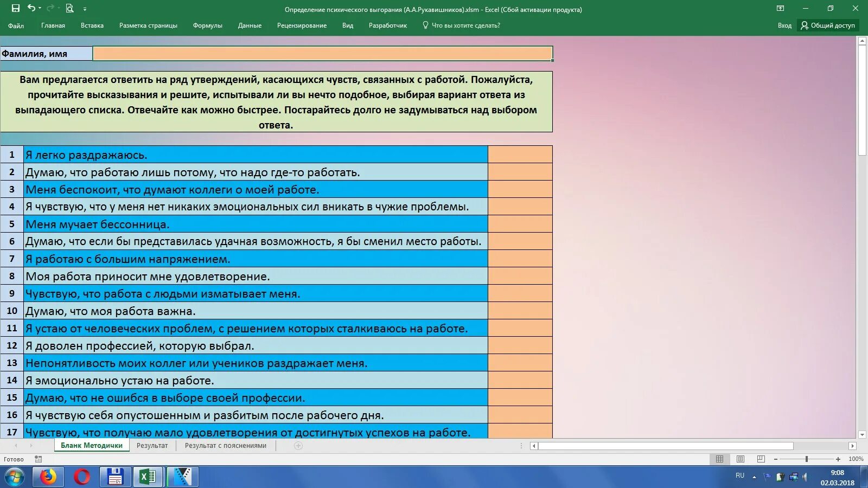
Task: Select answer cell for 'Я эмоционально устаю на работе'
Action: (x=520, y=380)
